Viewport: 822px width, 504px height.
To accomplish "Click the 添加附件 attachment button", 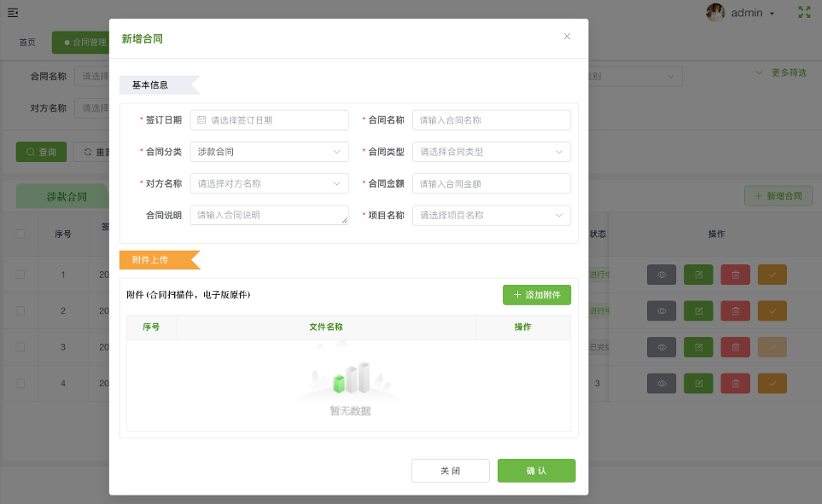I will pos(536,294).
